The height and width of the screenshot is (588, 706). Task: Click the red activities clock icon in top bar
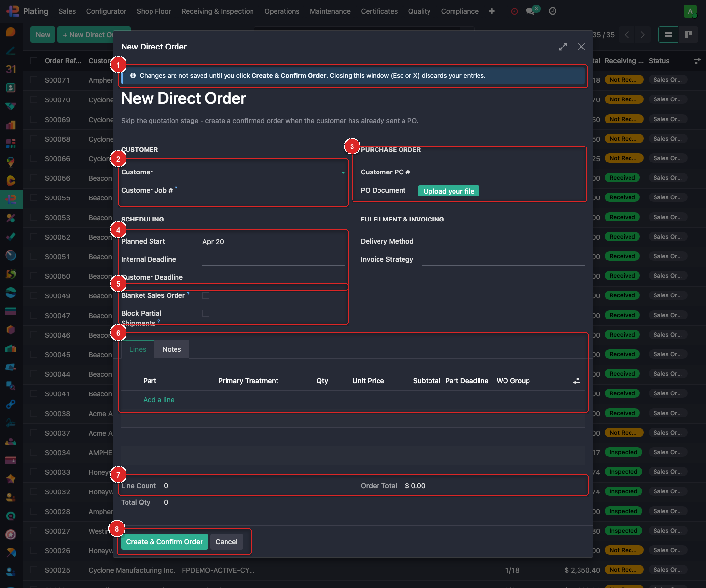514,11
